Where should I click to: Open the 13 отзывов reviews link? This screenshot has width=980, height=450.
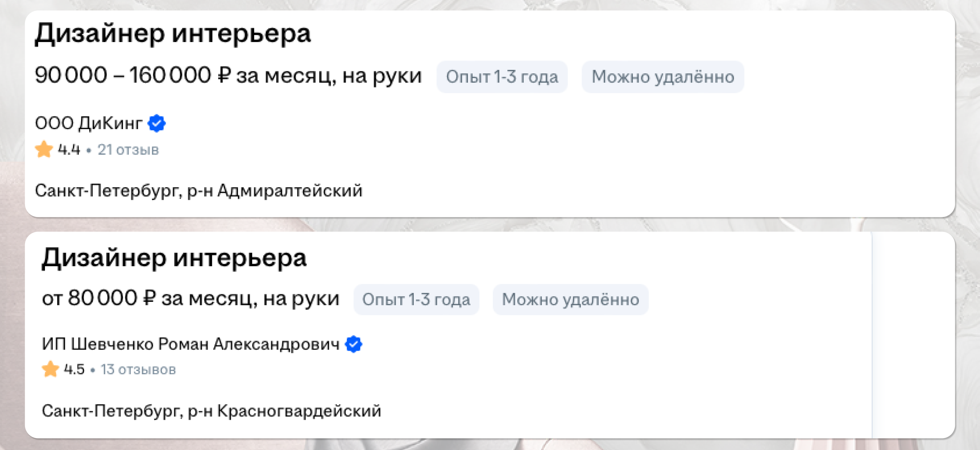tap(138, 369)
